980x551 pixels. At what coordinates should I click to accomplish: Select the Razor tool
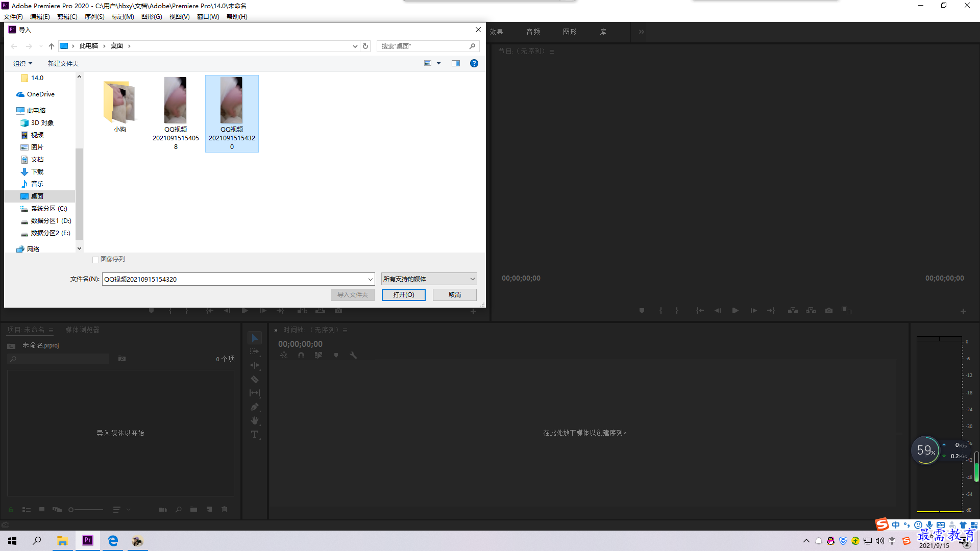pos(255,379)
